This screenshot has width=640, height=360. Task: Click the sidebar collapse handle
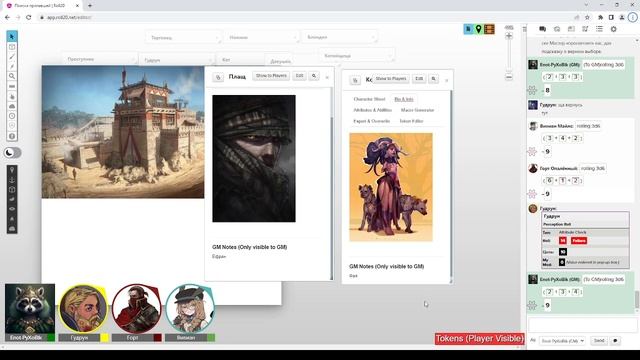(x=524, y=29)
